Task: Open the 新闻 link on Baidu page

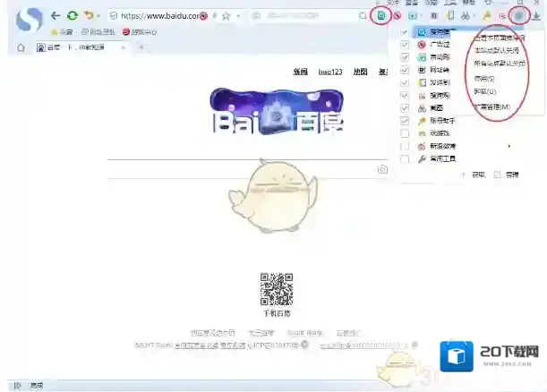Action: pos(300,72)
